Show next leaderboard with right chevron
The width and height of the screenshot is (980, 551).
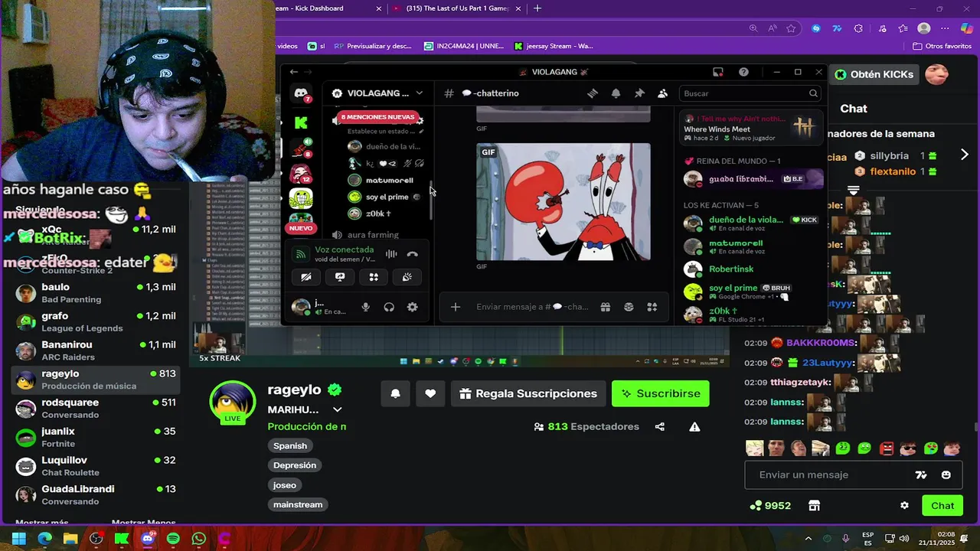964,155
